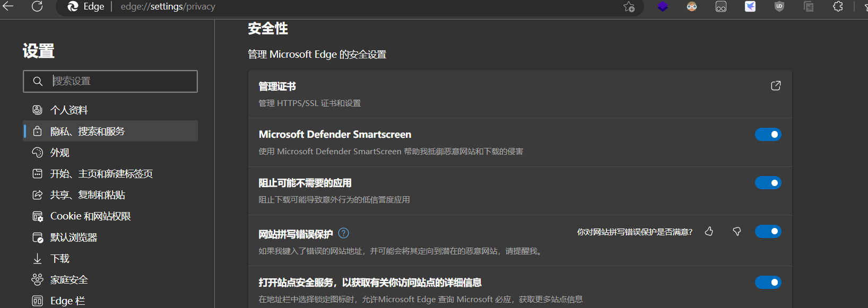This screenshot has width=868, height=308.
Task: Click the icon next to 开始、主页和新建标签页
Action: (x=37, y=173)
